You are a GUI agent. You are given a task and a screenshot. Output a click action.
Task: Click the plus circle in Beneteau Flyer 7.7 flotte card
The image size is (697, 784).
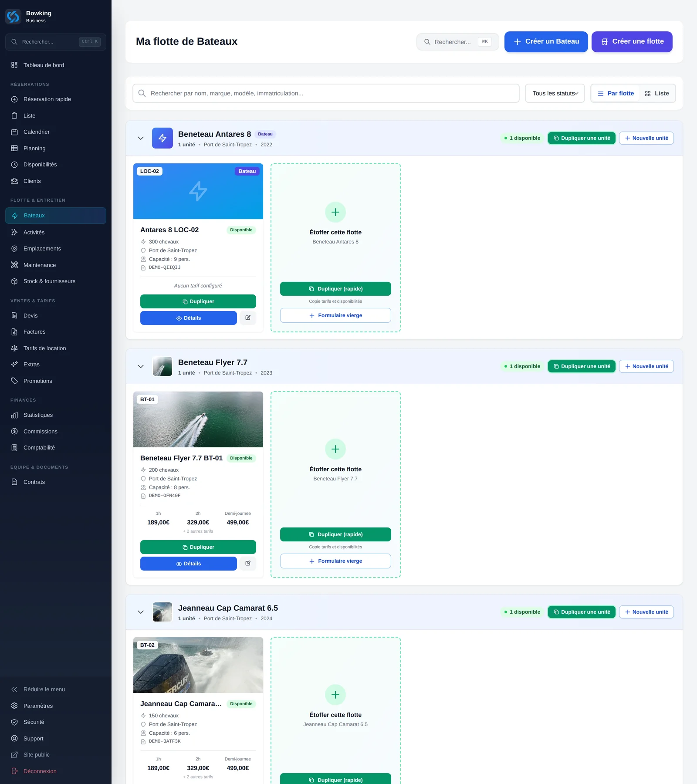click(x=335, y=449)
